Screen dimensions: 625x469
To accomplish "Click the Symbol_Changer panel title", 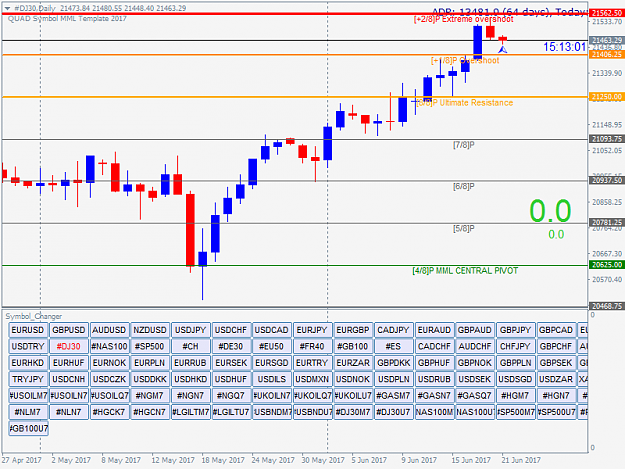I will pos(34,316).
